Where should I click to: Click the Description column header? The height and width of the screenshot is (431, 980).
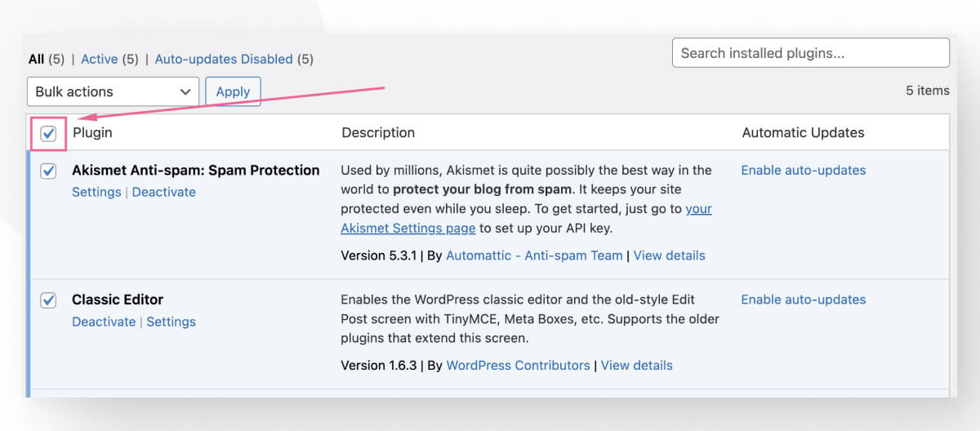[x=378, y=132]
